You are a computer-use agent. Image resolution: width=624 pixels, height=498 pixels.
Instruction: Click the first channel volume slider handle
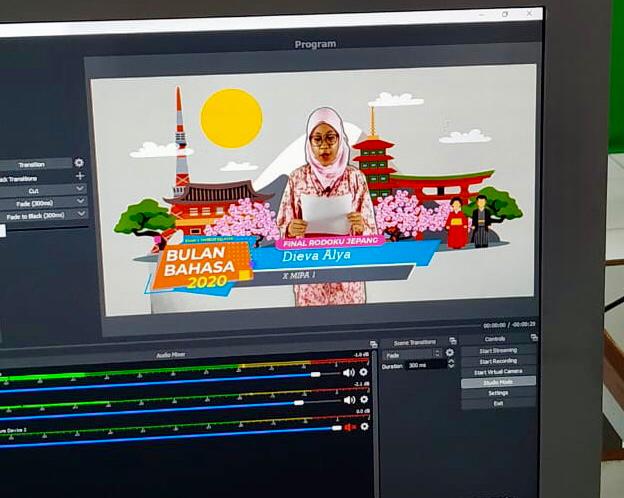pyautogui.click(x=315, y=374)
